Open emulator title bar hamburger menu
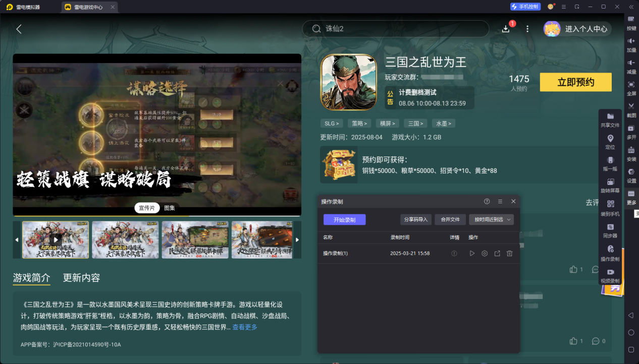The image size is (639, 364). 564,7
